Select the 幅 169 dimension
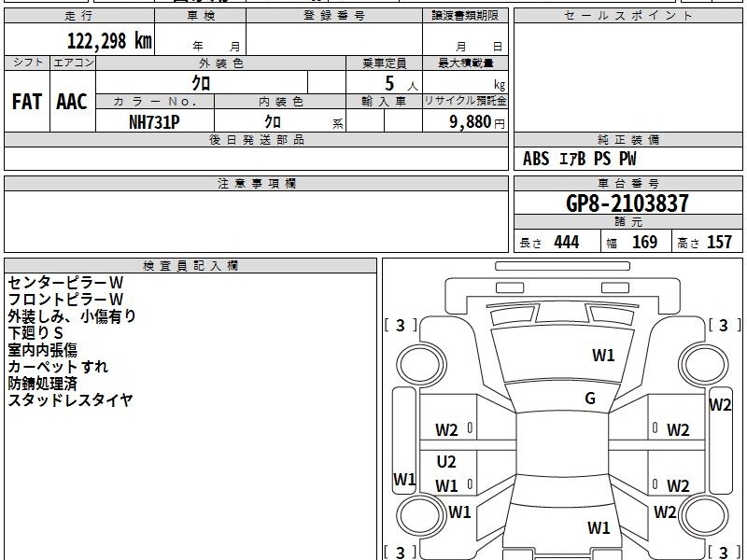The image size is (747, 560). point(632,242)
